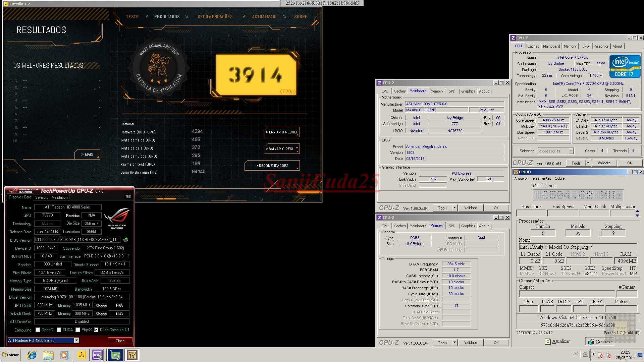Open Graphics tab in CPU-Z Mainboard window
Viewport: 644px width, 362px height.
(468, 91)
